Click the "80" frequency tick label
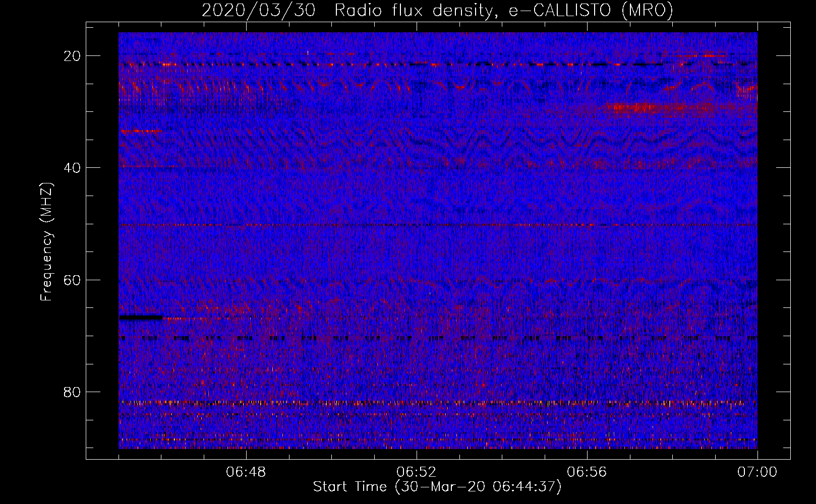816x504 pixels. click(x=73, y=392)
